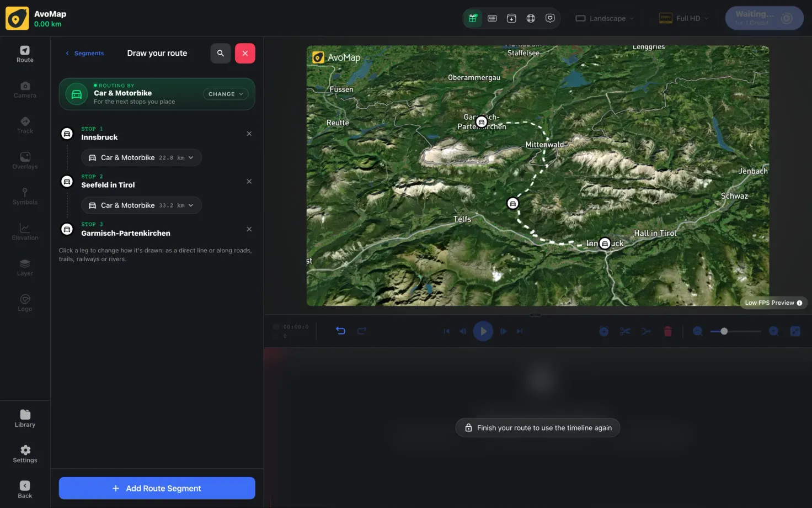812x508 pixels.
Task: Open the Symbols panel
Action: [x=25, y=197]
